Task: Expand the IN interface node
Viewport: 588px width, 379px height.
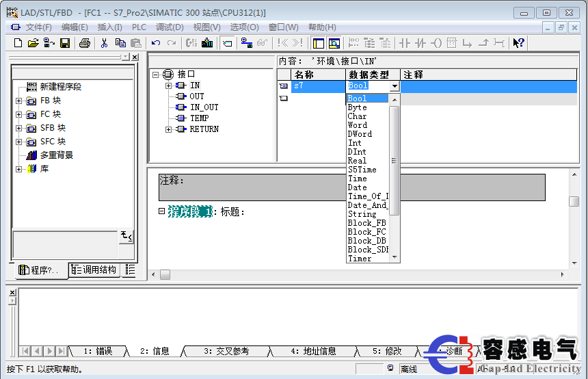Action: [x=168, y=86]
